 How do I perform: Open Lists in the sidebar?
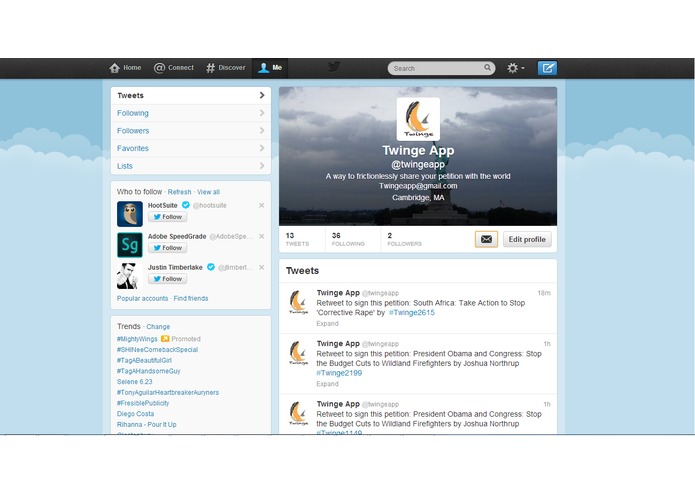191,166
